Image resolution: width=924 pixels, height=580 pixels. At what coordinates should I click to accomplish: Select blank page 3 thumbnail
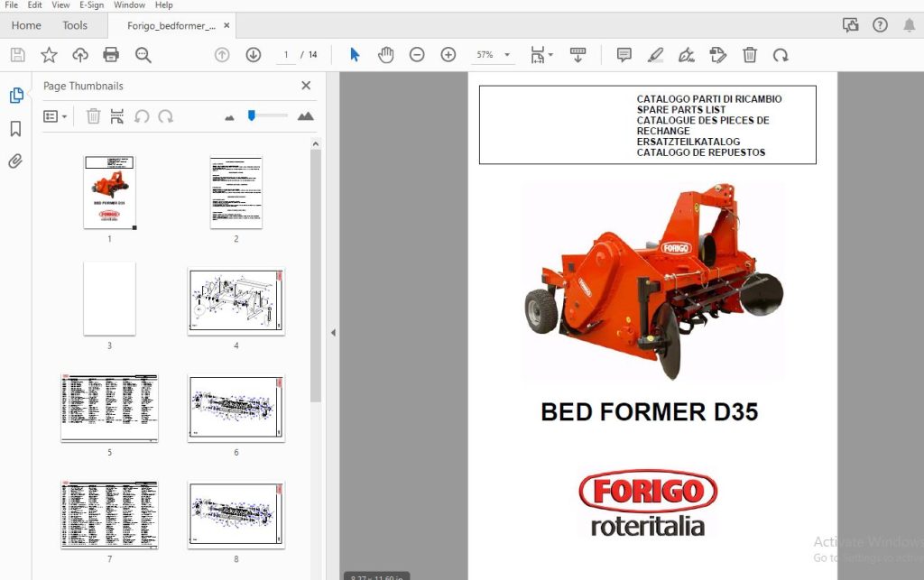(109, 299)
